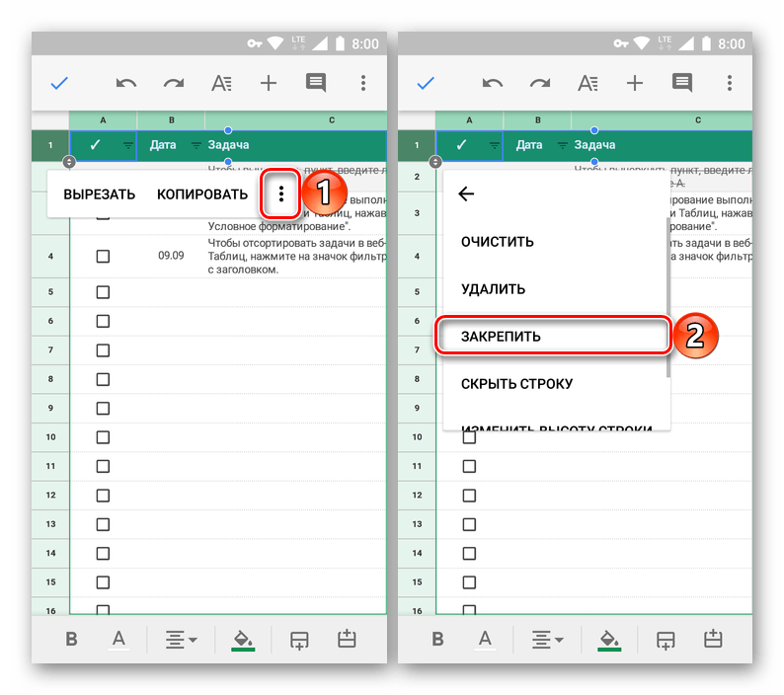Tap the plus insert icon in right screenshot
Image resolution: width=784 pixels, height=695 pixels.
click(x=635, y=83)
